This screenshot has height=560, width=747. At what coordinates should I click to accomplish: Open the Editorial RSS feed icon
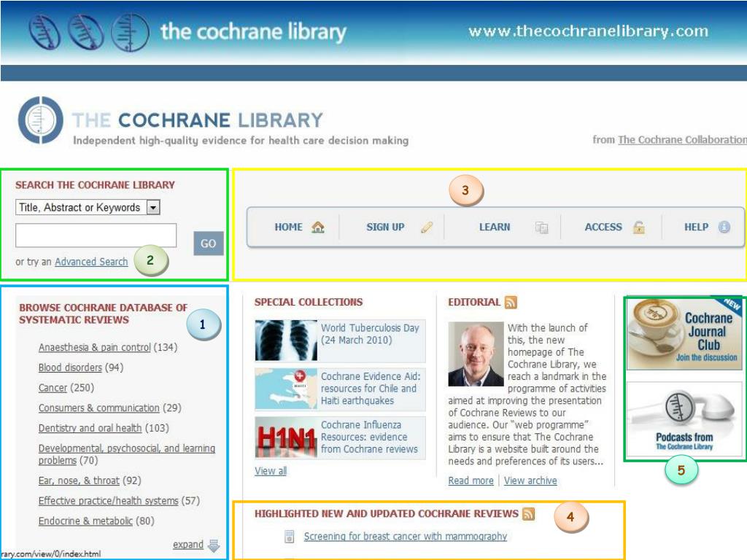point(511,303)
